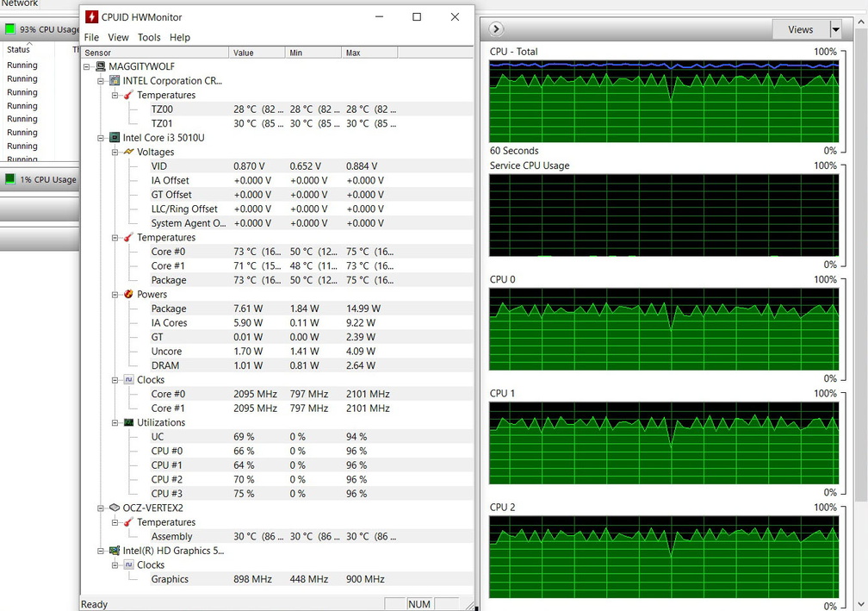Open the File menu in HWMonitor
Image resolution: width=868 pixels, height=611 pixels.
(91, 37)
